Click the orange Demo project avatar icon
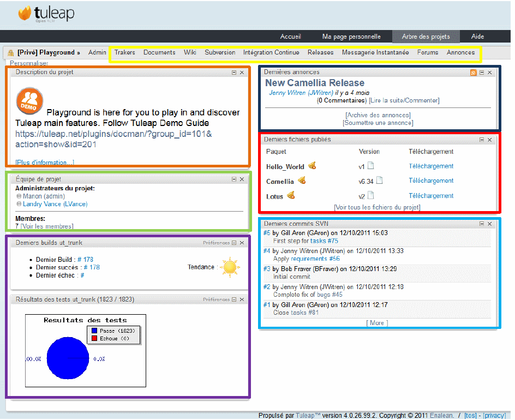The height and width of the screenshot is (420, 515). (29, 101)
